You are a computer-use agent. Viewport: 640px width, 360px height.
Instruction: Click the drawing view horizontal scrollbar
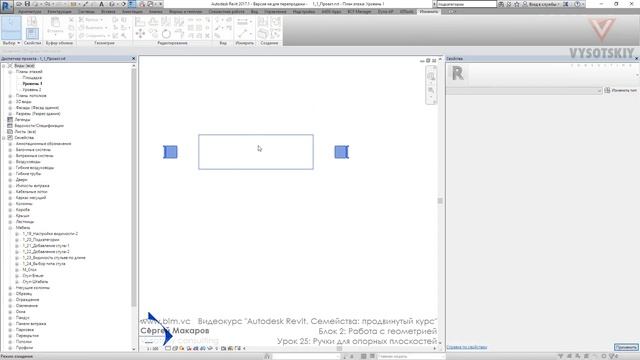coord(339,349)
